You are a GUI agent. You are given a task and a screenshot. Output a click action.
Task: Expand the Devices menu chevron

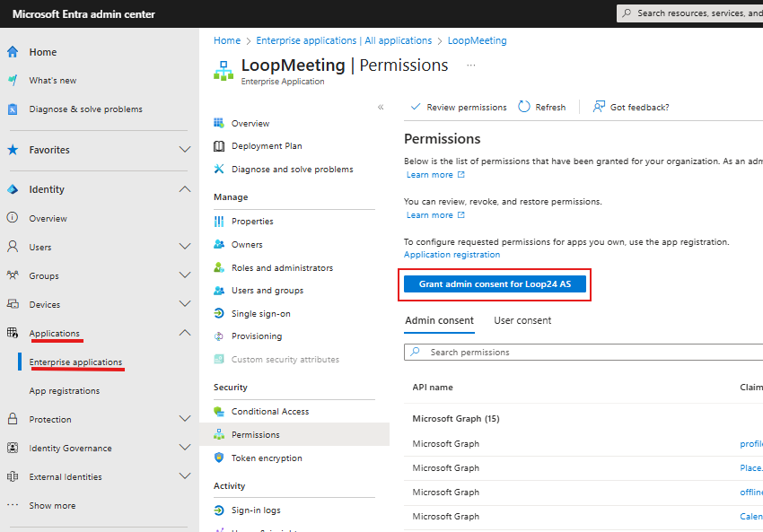(x=185, y=303)
